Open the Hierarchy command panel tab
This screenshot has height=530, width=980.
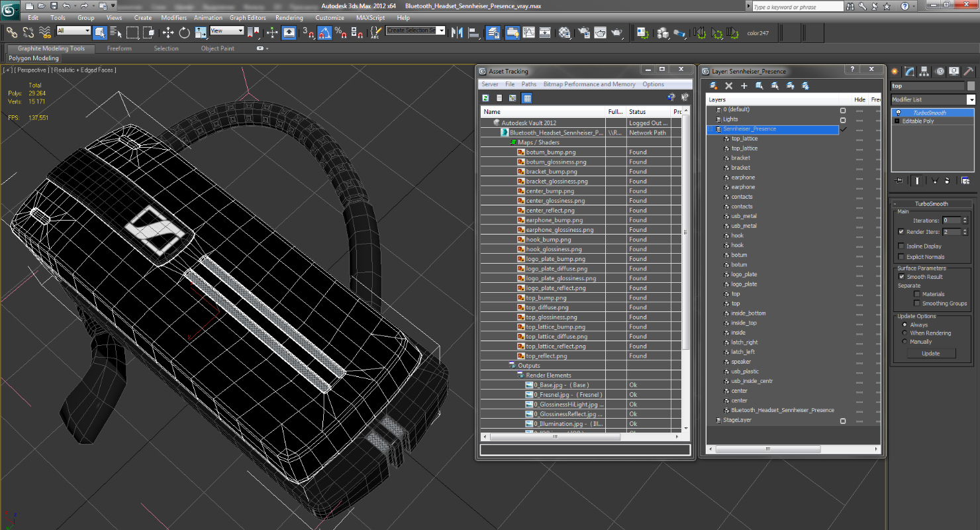click(x=924, y=72)
